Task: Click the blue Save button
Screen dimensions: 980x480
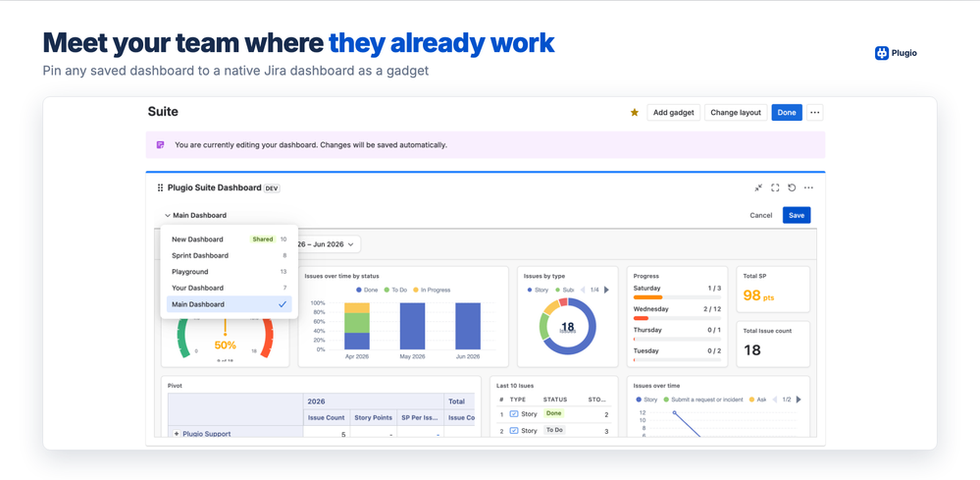Action: pyautogui.click(x=797, y=215)
